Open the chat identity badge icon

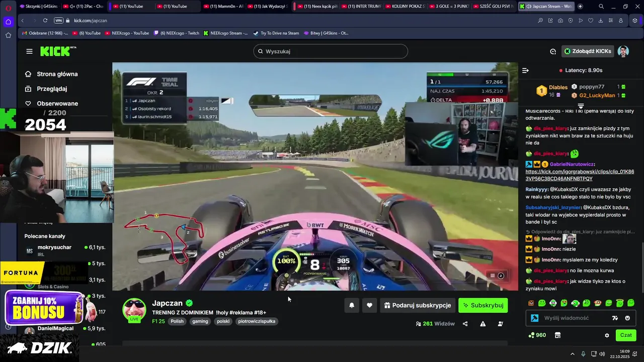pos(535,318)
